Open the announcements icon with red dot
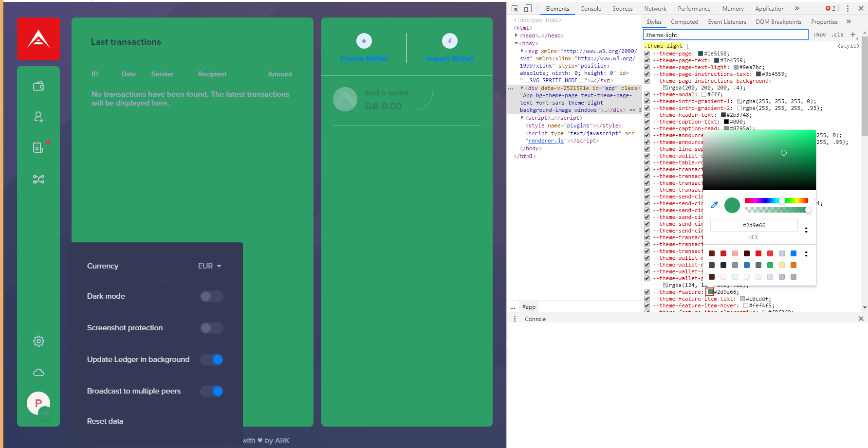Screen dimensions: 868x448 pos(38,147)
